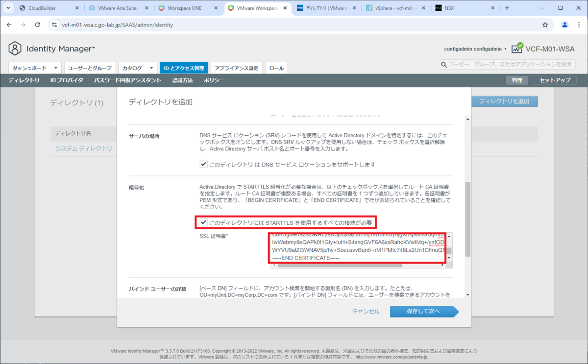
Task: Click the browser address bar URL
Action: tap(117, 24)
